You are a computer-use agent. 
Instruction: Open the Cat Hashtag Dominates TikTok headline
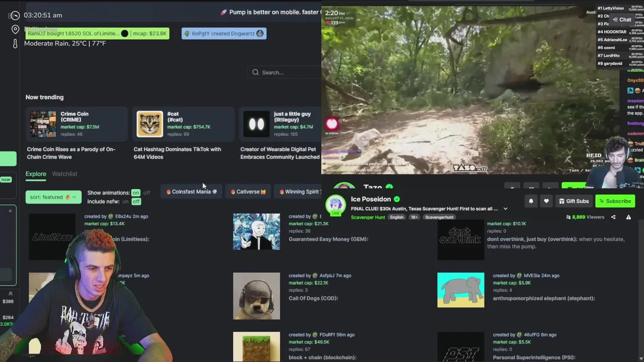177,153
